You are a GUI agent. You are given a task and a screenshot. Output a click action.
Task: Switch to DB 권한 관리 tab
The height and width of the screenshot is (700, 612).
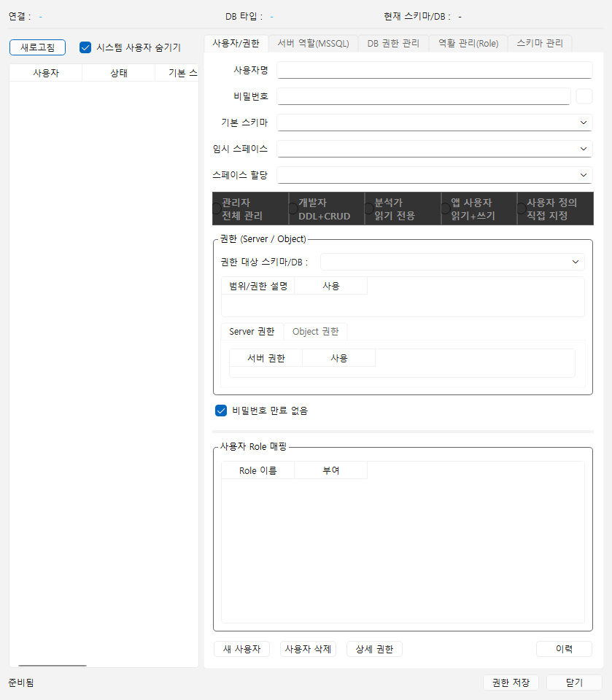point(393,43)
